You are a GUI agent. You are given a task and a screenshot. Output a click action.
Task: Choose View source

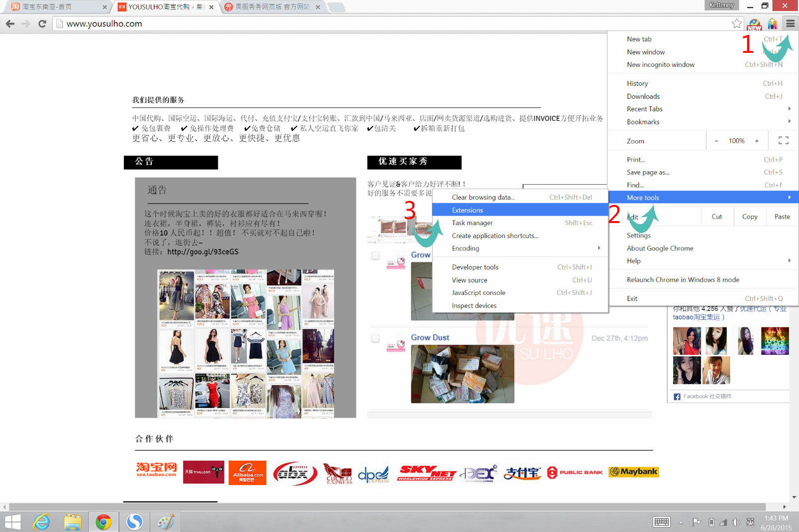click(520, 280)
